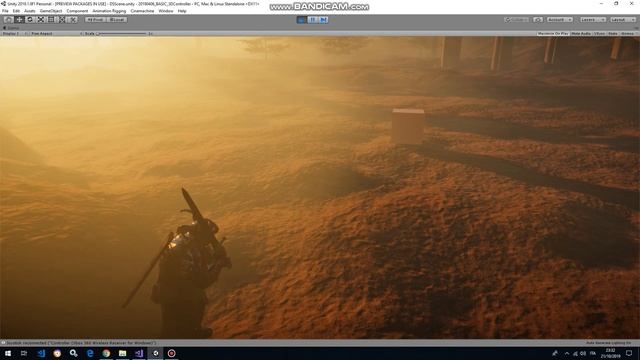Image resolution: width=640 pixels, height=360 pixels.
Task: Open the Microsoft Edge browser from taskbar
Action: click(90, 353)
